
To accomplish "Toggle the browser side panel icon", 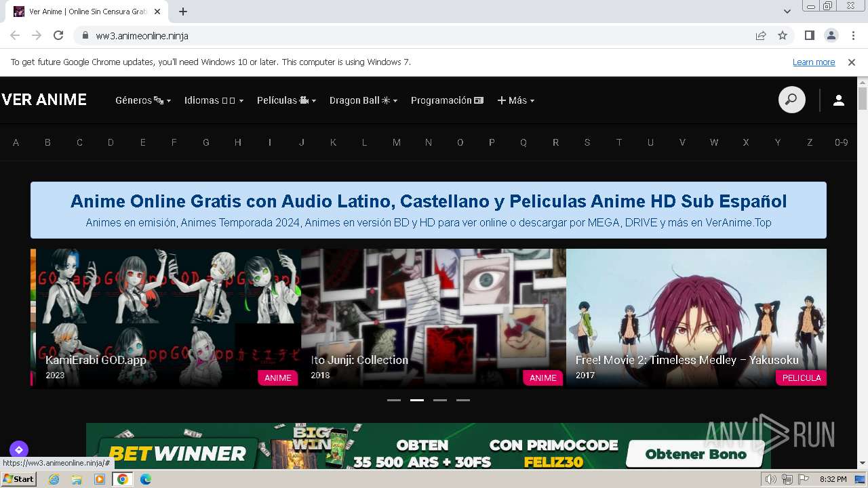I will click(809, 35).
